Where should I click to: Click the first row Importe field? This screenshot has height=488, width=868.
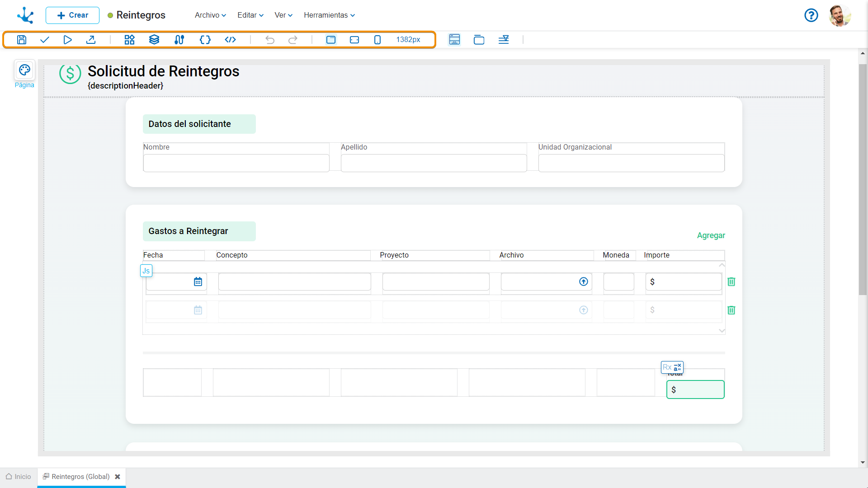[x=684, y=282]
